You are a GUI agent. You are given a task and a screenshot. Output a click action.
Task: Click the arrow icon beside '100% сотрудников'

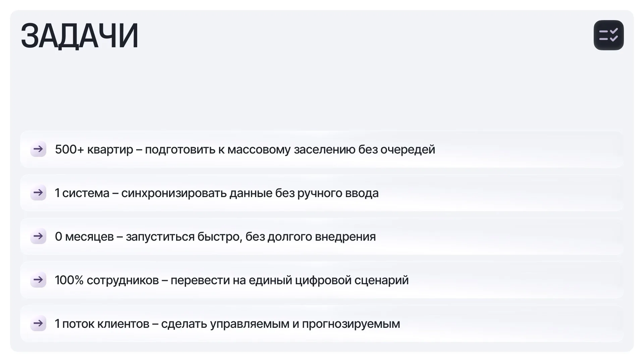38,280
